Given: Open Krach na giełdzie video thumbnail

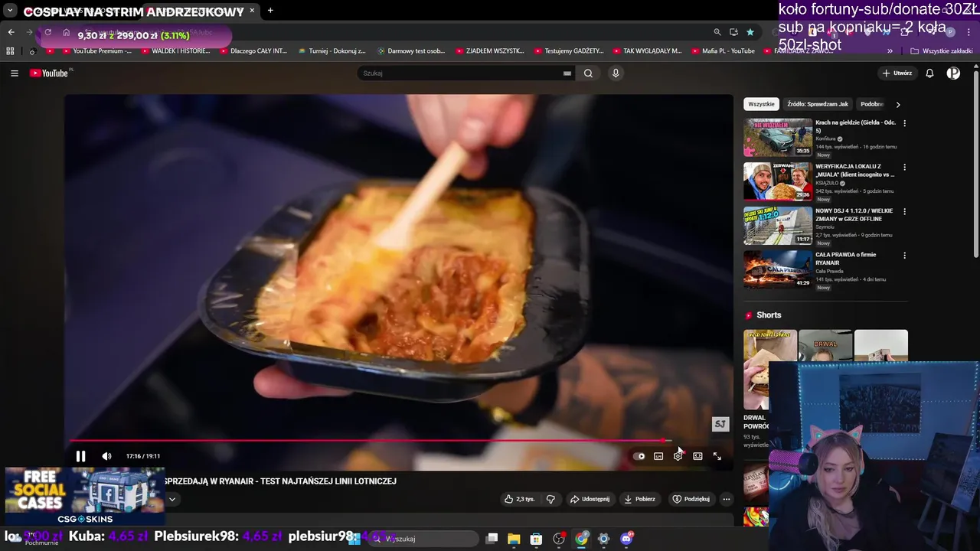Looking at the screenshot, I should pos(778,137).
